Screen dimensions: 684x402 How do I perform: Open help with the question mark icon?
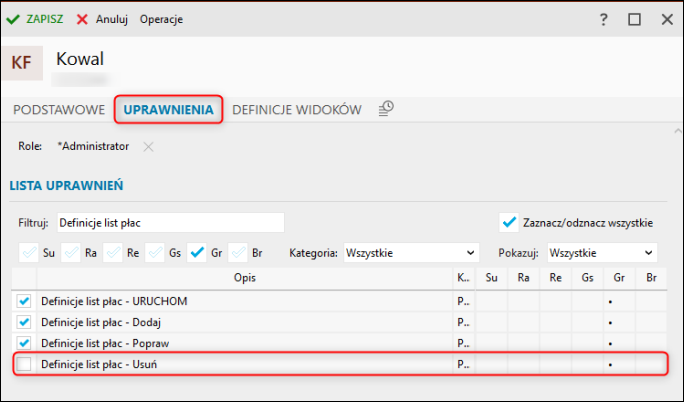603,20
